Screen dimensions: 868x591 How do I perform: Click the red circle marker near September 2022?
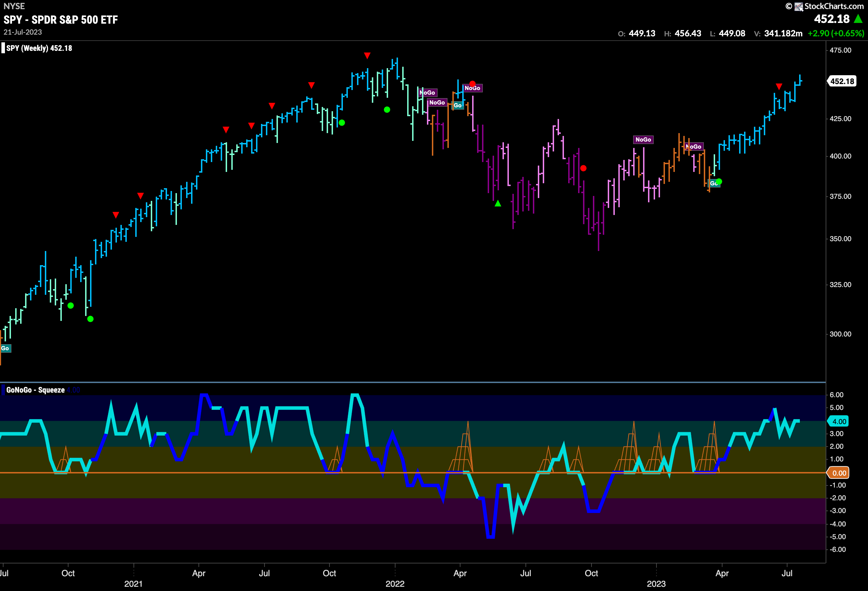tap(583, 168)
